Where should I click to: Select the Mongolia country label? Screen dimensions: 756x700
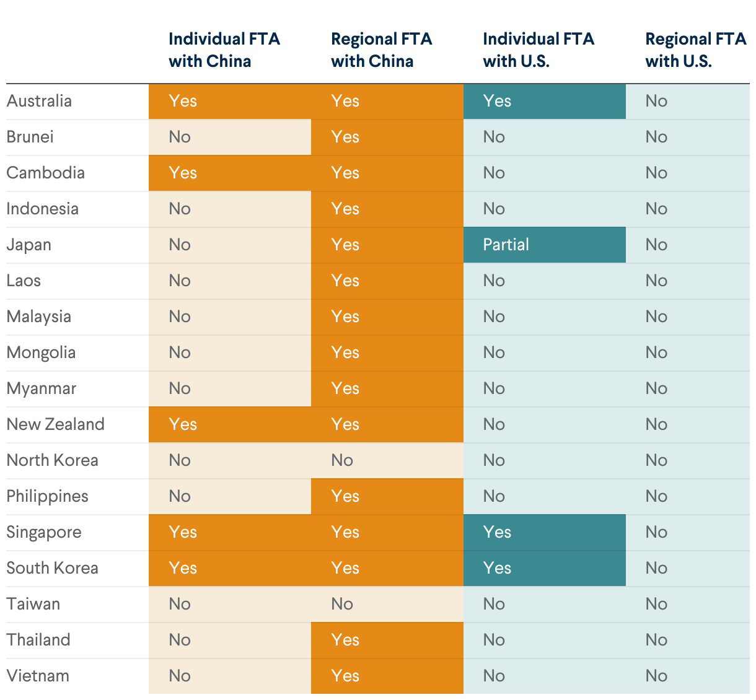coord(41,352)
